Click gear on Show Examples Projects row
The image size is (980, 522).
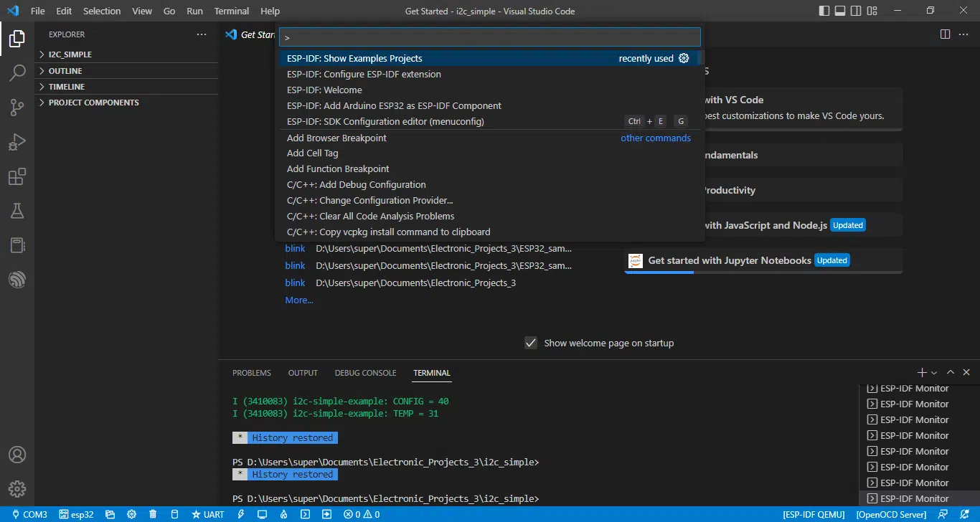click(x=684, y=58)
